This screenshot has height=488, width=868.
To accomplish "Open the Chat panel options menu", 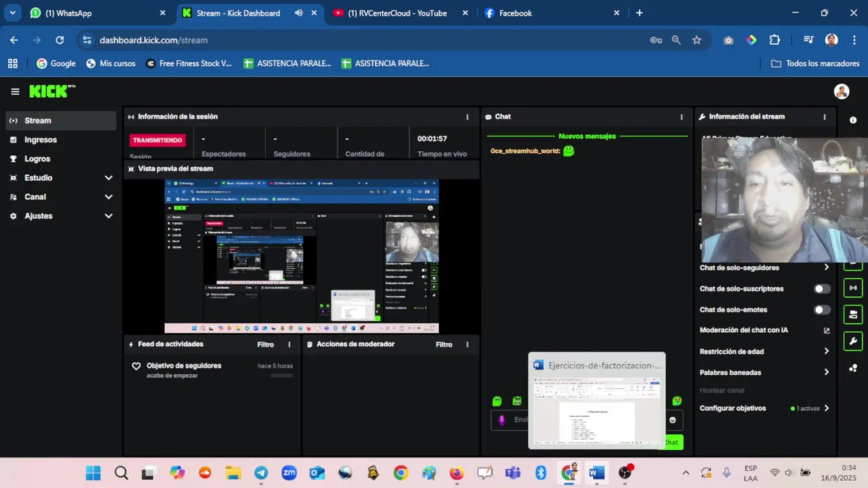I will [x=682, y=117].
